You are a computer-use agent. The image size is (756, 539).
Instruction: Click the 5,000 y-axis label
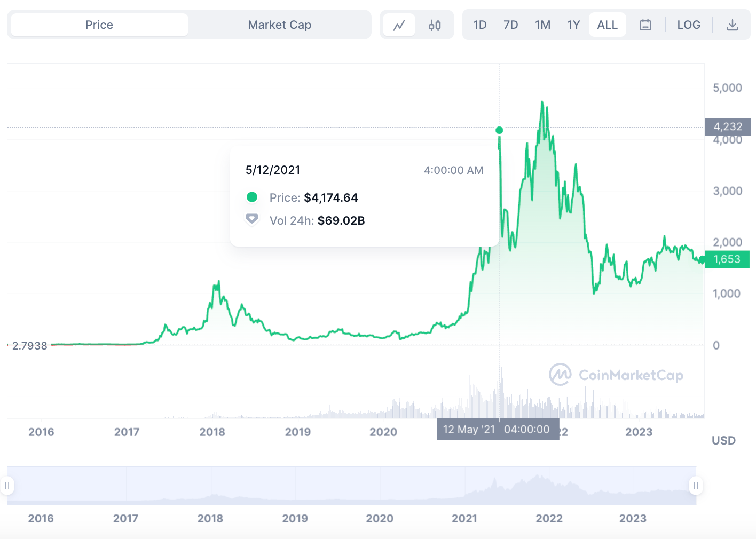pos(727,88)
